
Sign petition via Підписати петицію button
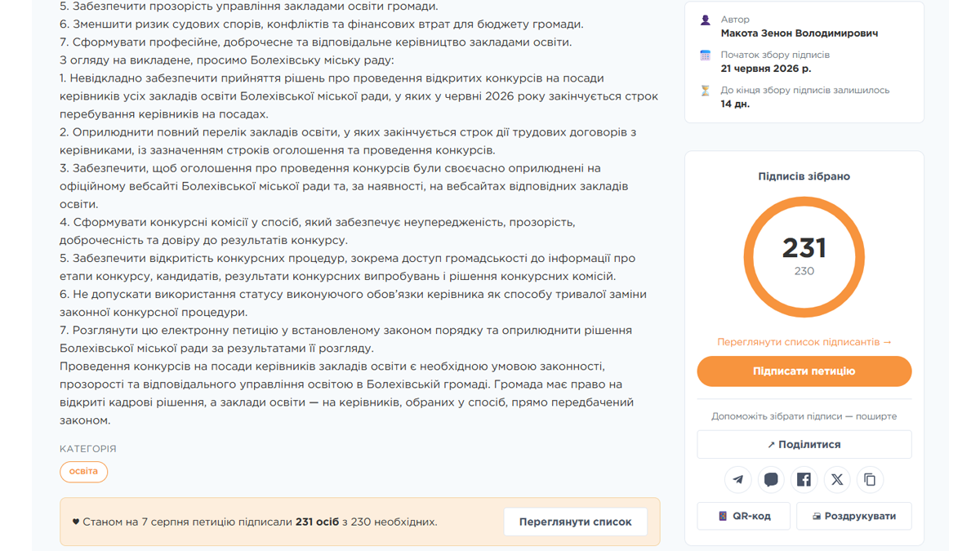tap(804, 371)
